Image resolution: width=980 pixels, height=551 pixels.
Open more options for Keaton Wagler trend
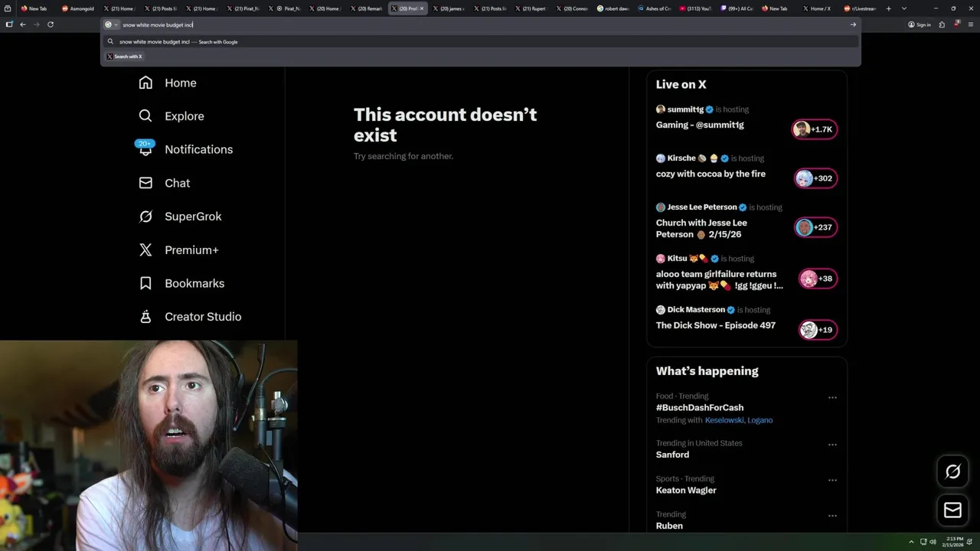pyautogui.click(x=832, y=481)
